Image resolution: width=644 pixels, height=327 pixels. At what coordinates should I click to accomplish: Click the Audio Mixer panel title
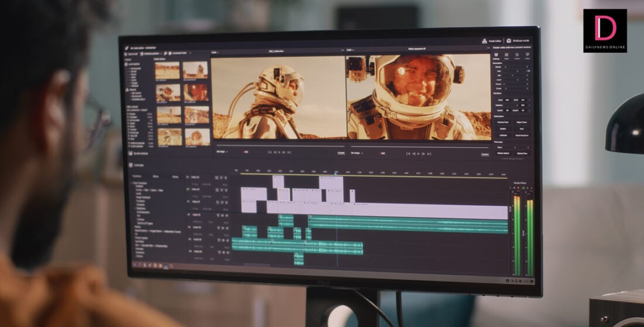520,182
